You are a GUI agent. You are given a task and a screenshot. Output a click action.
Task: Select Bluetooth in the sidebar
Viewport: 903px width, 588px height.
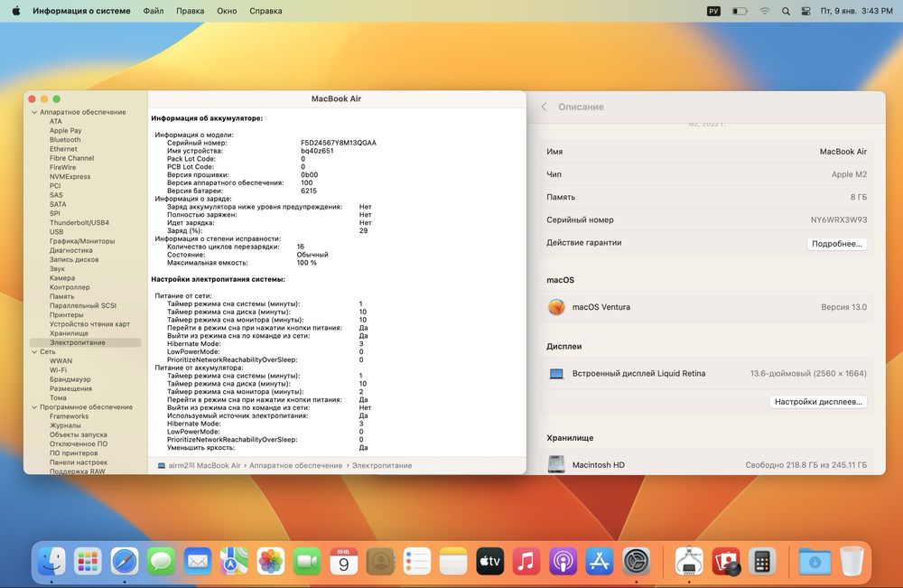tap(65, 140)
